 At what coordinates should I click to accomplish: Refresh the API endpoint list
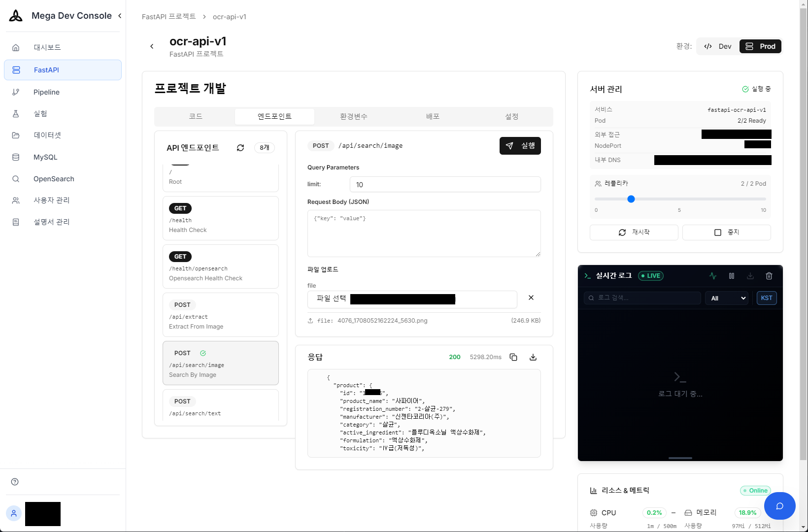240,147
